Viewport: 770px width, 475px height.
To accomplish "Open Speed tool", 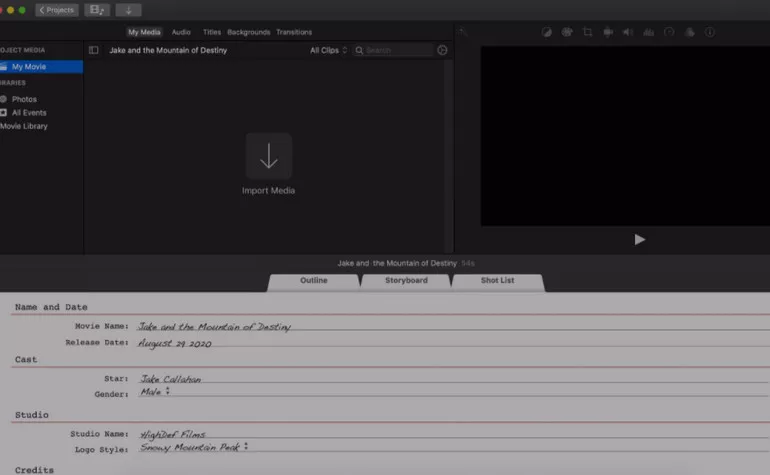I will pyautogui.click(x=669, y=32).
